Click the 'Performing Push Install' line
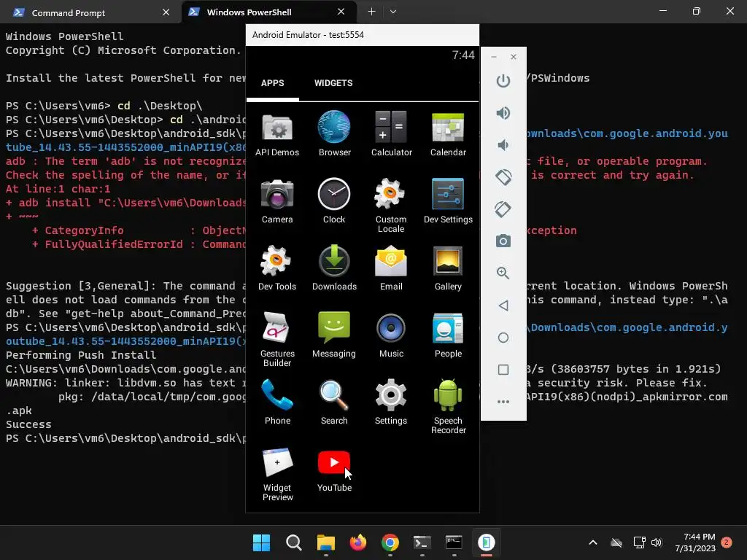 [81, 355]
